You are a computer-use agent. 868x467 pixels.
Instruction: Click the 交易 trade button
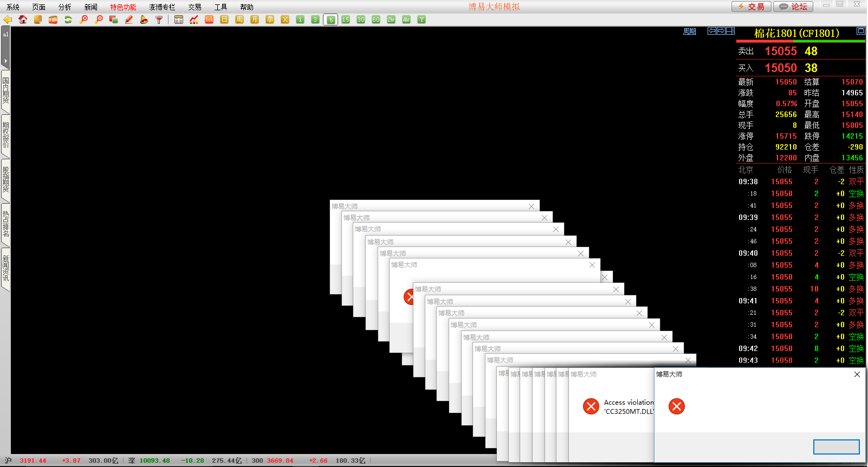tap(751, 7)
